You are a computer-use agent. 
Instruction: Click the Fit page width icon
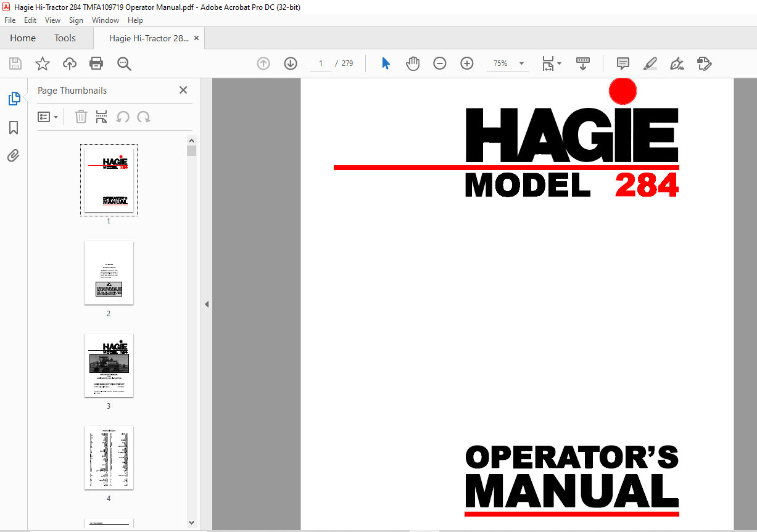tap(548, 63)
